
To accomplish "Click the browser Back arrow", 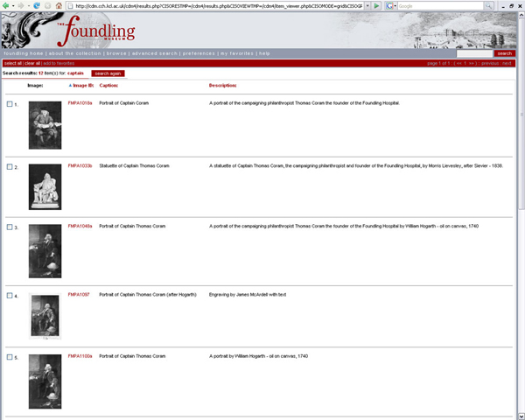I will pyautogui.click(x=6, y=5).
